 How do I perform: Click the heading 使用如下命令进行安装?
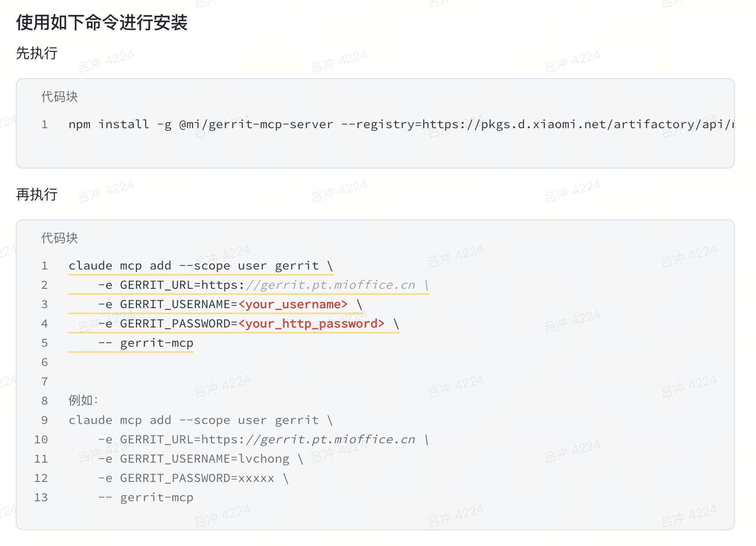pos(102,22)
